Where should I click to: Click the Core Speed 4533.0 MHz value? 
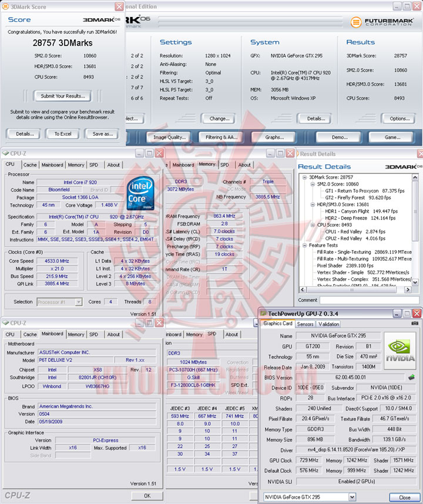tap(57, 261)
